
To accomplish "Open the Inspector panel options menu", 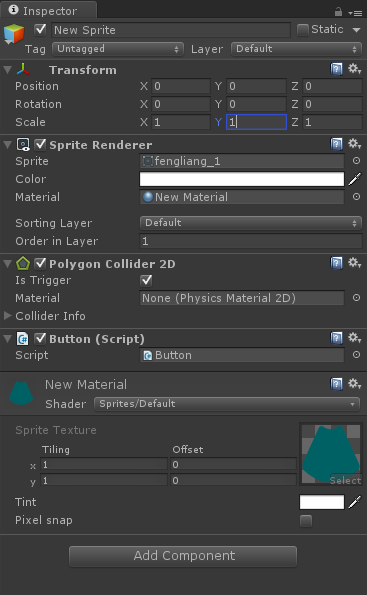I will 355,13.
